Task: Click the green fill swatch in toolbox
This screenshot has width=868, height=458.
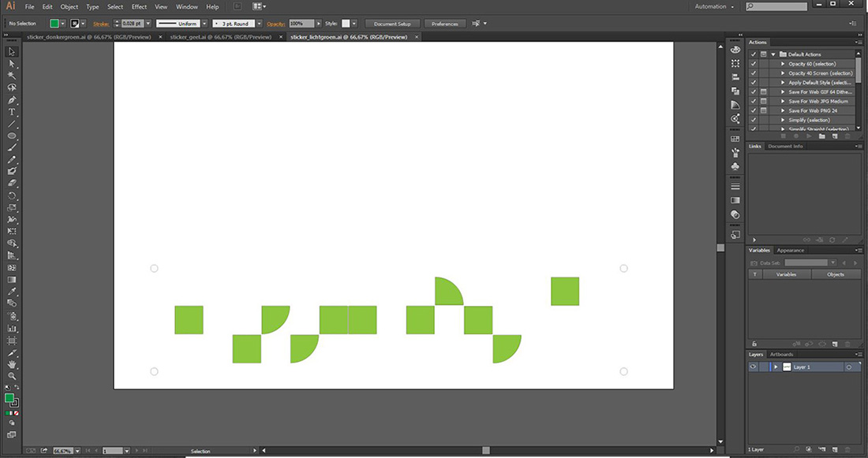Action: (x=9, y=398)
